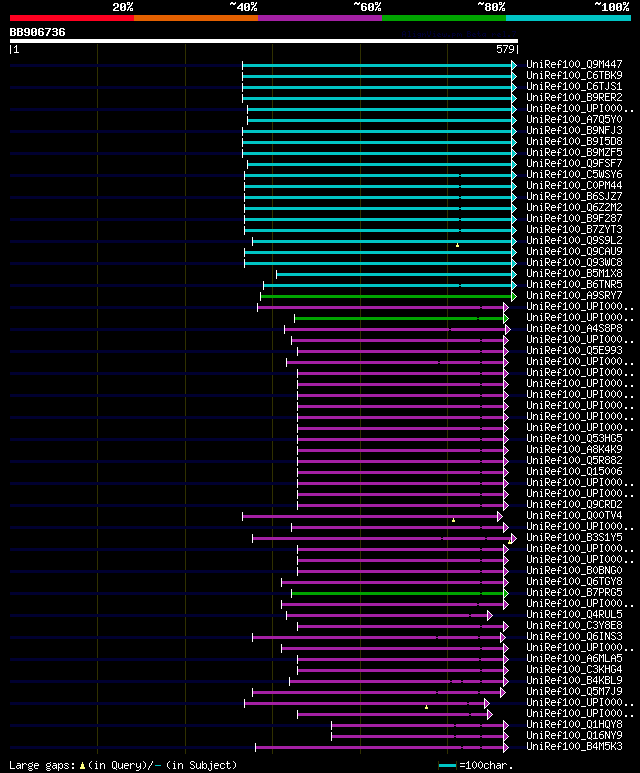
Task: Open hit UniRef100_B9NFJ3
Action: click(x=574, y=131)
